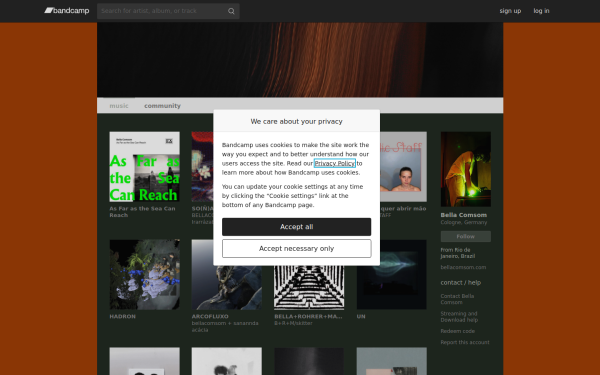600x375 pixels.
Task: Open the Report this account link
Action: pos(465,342)
